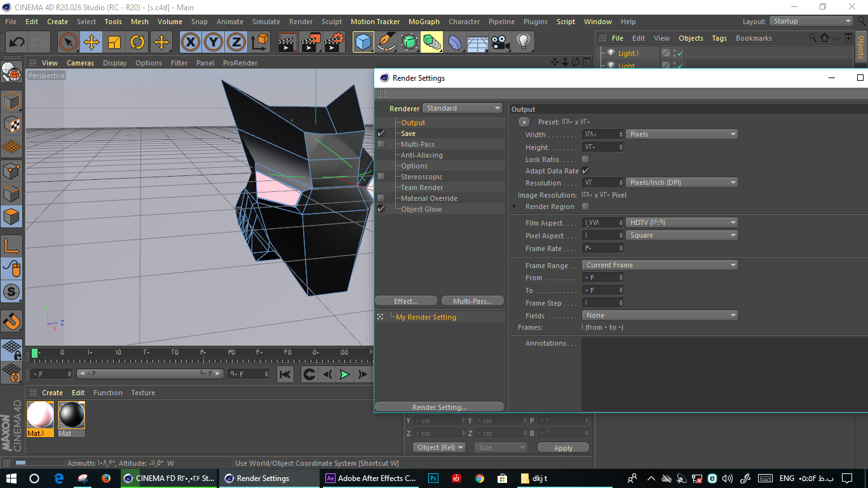Enable the Stereoscopic checkbox
Screen dimensions: 868x488
click(x=381, y=177)
